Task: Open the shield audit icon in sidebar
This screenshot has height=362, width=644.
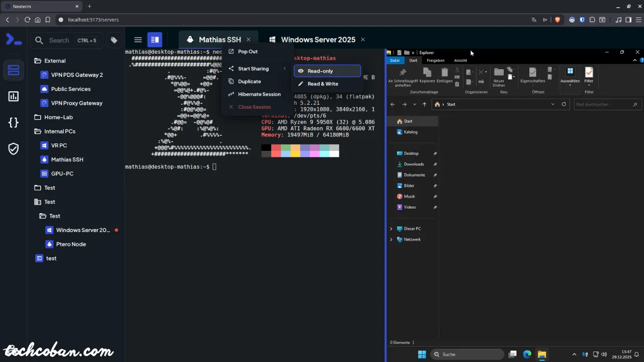Action: tap(14, 148)
